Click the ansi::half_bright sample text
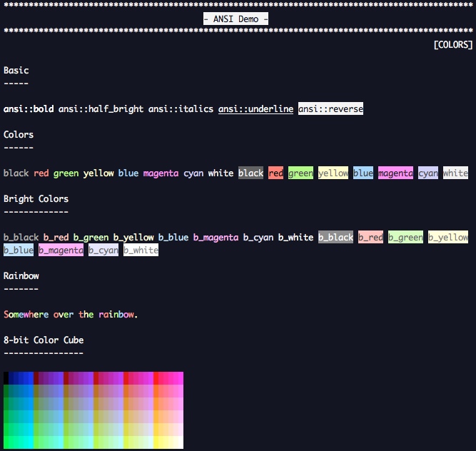Screen dimensions: 476x451 101,109
